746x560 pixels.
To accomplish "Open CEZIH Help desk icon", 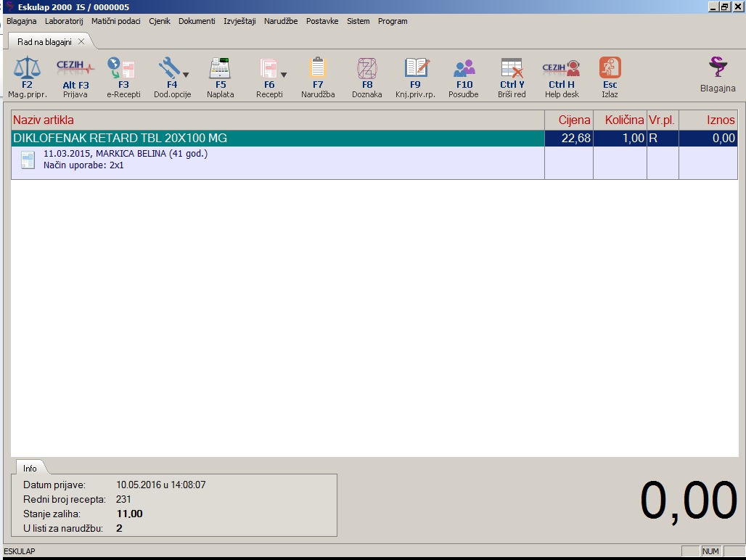I will (x=562, y=68).
